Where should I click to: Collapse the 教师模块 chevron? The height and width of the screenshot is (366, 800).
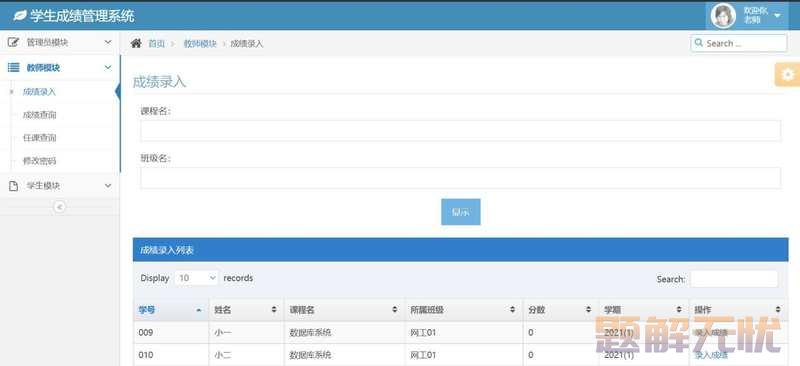pos(108,67)
